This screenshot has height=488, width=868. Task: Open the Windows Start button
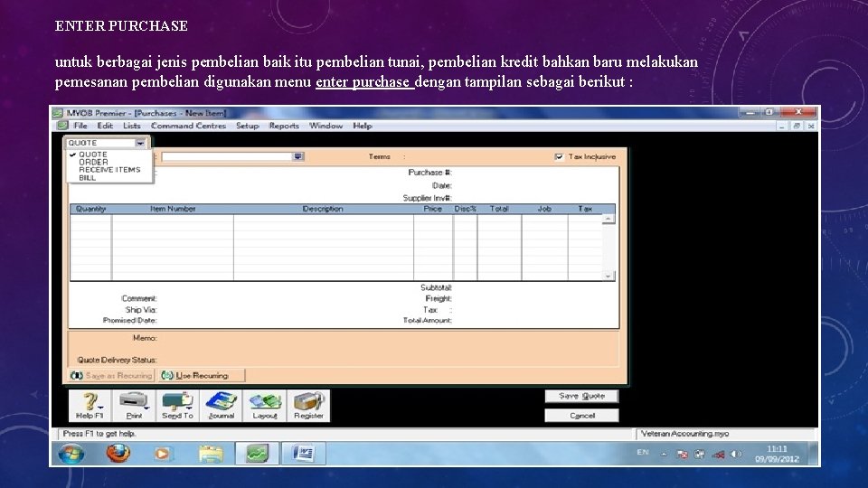tap(71, 455)
